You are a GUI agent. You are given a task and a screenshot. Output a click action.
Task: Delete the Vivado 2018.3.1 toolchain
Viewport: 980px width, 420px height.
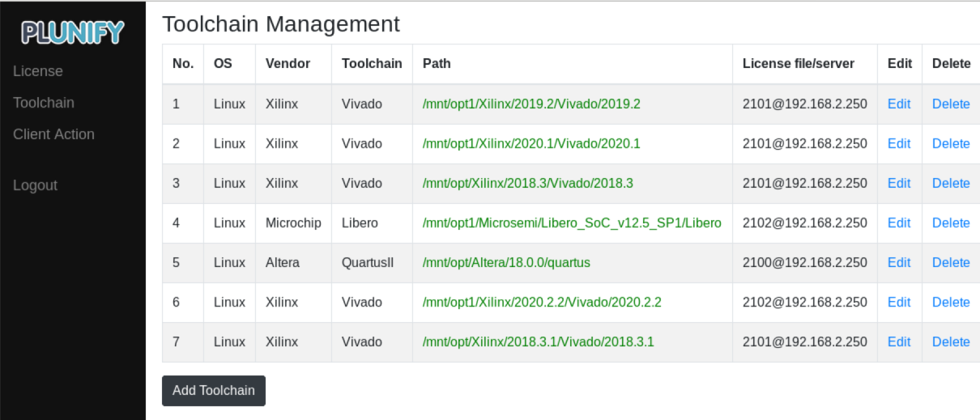pyautogui.click(x=951, y=342)
